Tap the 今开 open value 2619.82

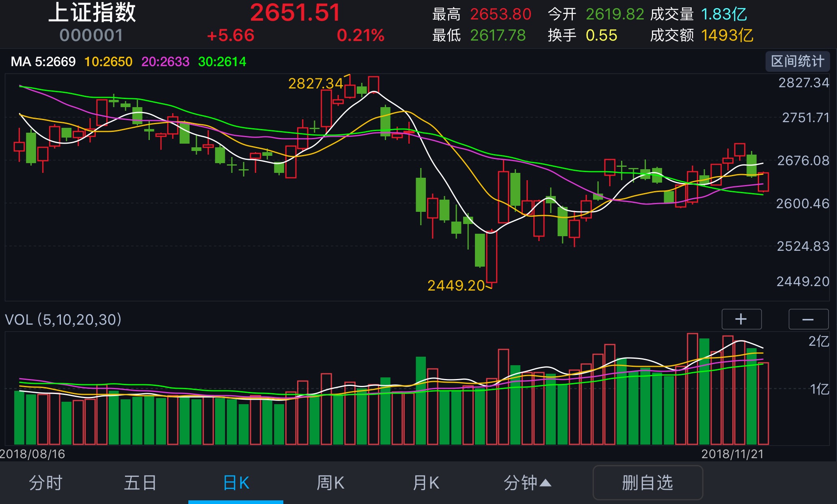615,14
